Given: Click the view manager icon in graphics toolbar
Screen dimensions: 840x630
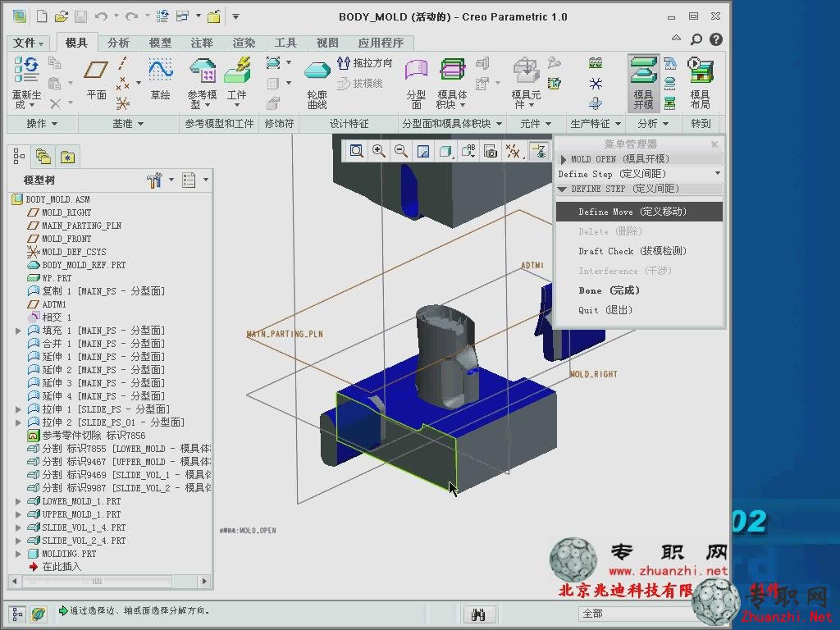Looking at the screenshot, I should click(x=491, y=151).
